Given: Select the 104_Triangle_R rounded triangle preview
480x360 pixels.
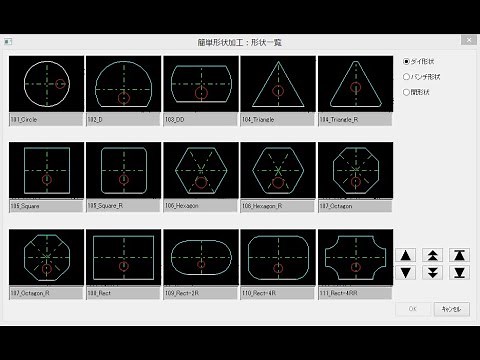Looking at the screenshot, I should pyautogui.click(x=355, y=84).
